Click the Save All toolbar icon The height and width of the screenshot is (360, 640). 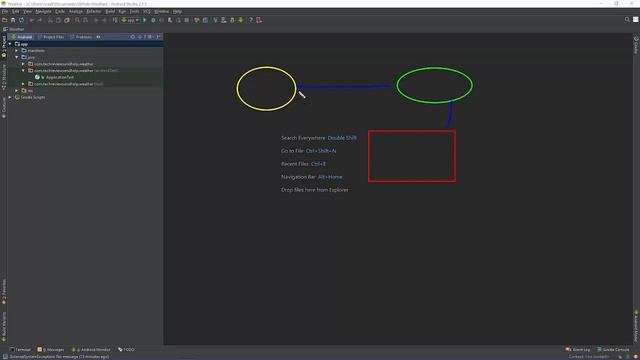tap(13, 20)
